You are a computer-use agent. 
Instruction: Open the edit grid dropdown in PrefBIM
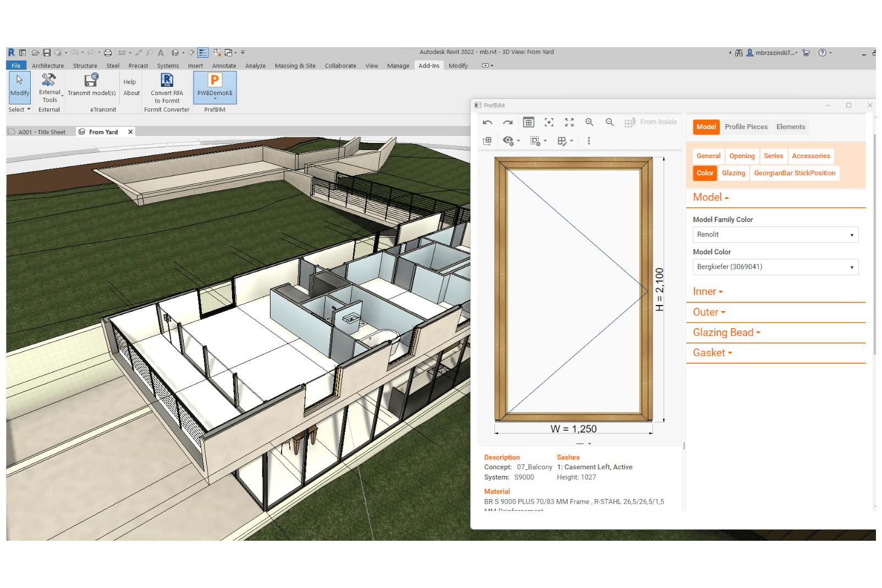[x=565, y=141]
